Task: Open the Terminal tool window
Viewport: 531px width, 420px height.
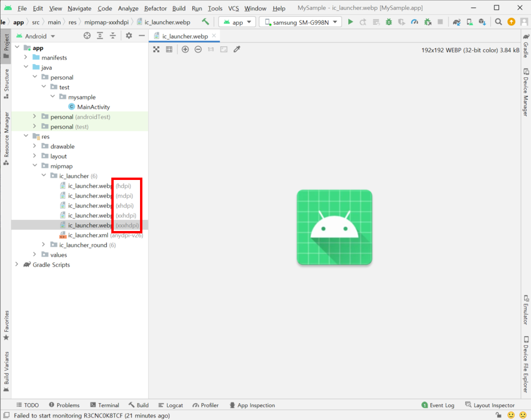Action: pos(105,405)
